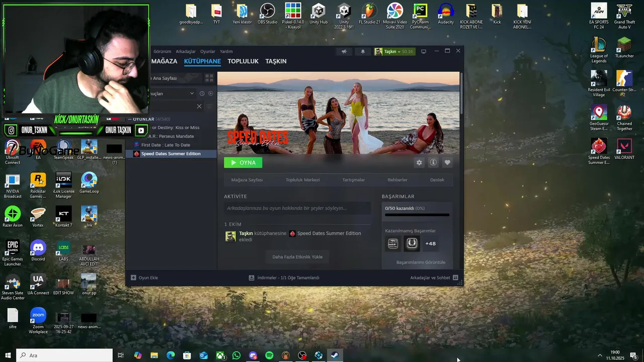Open Audacity desktop icon
Image resolution: width=644 pixels, height=362 pixels.
pos(446,14)
